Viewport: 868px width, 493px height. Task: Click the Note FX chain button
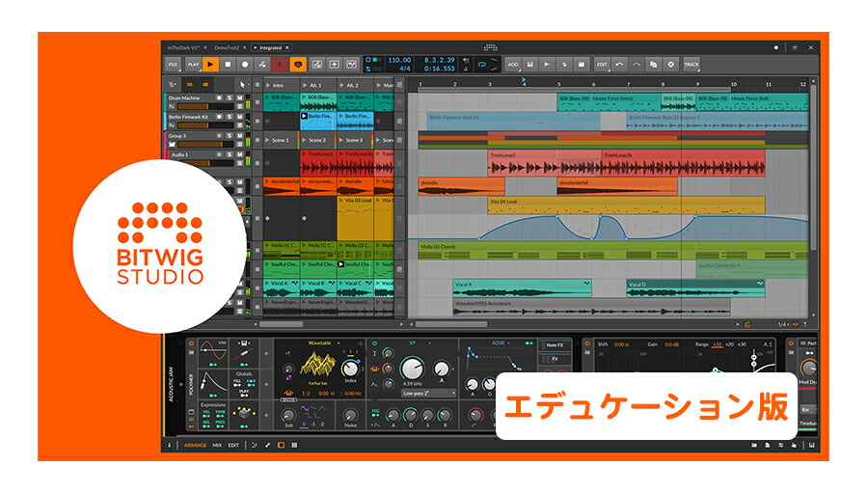click(x=555, y=345)
